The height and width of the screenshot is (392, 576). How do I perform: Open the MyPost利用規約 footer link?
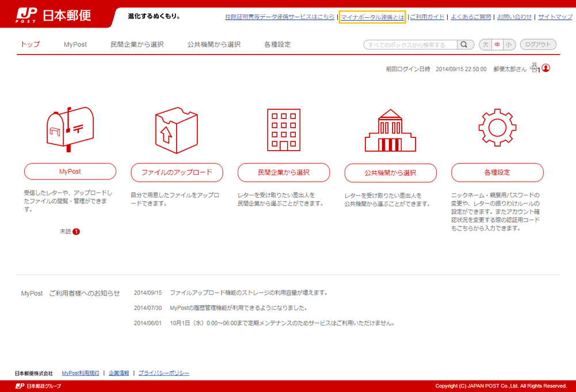point(81,373)
